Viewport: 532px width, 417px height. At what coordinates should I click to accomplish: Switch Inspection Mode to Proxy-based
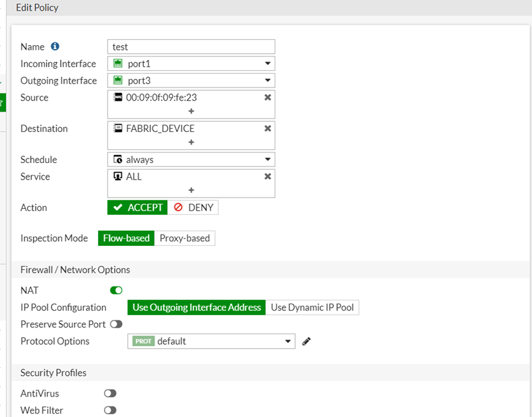(184, 238)
